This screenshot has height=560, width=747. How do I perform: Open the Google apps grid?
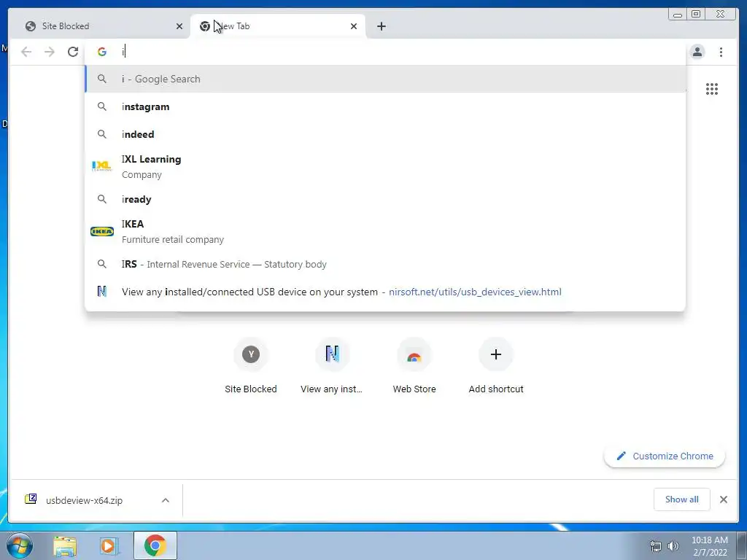(712, 89)
